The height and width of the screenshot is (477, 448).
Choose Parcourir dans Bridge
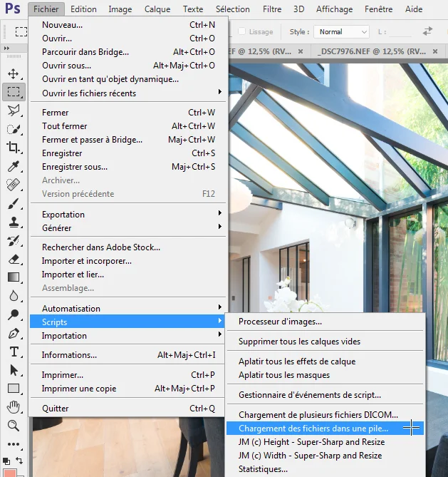[x=127, y=52]
